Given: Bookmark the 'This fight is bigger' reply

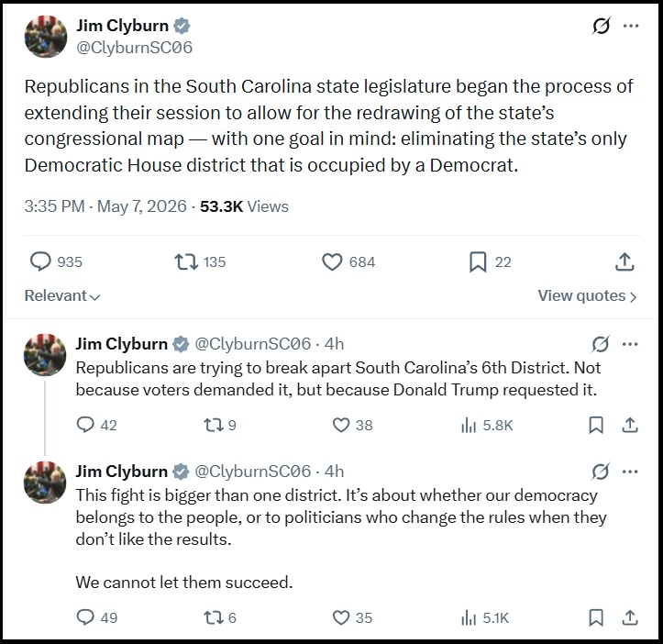Looking at the screenshot, I should (596, 617).
